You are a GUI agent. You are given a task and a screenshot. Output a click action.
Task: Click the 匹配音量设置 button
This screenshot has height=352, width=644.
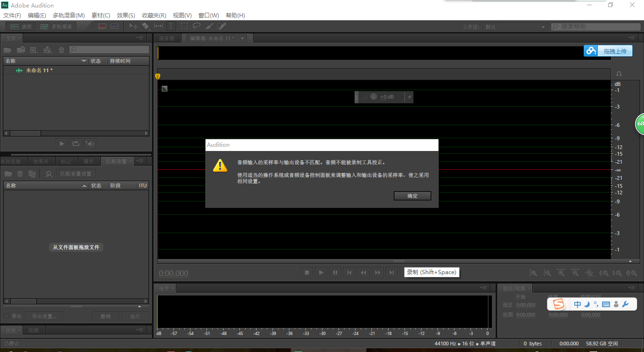pos(76,174)
